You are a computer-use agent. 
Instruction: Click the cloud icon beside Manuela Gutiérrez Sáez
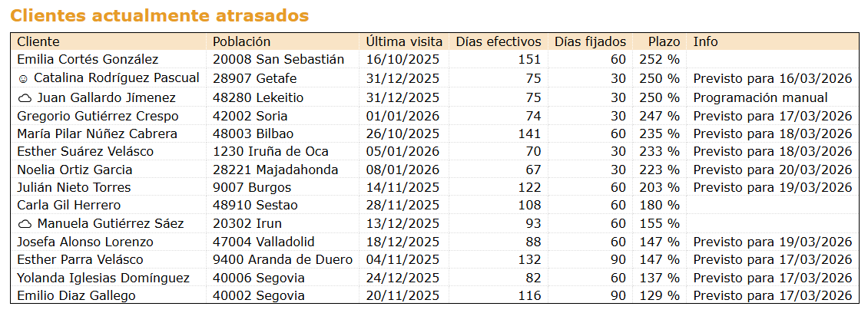(x=25, y=224)
